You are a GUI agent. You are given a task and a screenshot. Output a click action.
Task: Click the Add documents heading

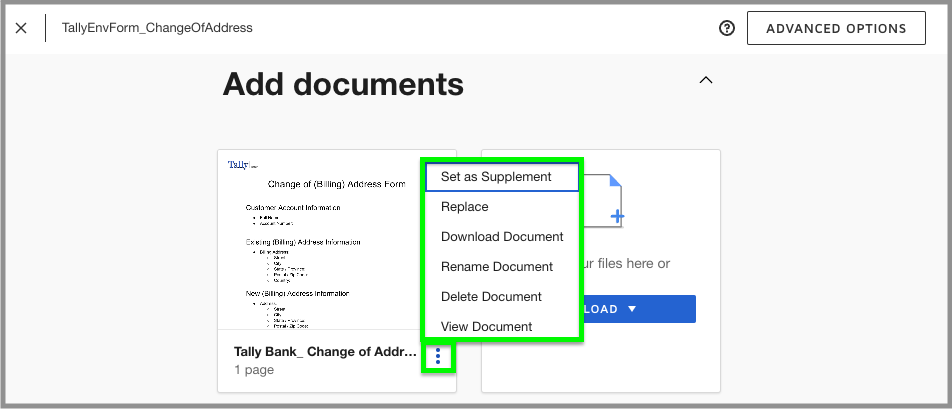click(343, 84)
